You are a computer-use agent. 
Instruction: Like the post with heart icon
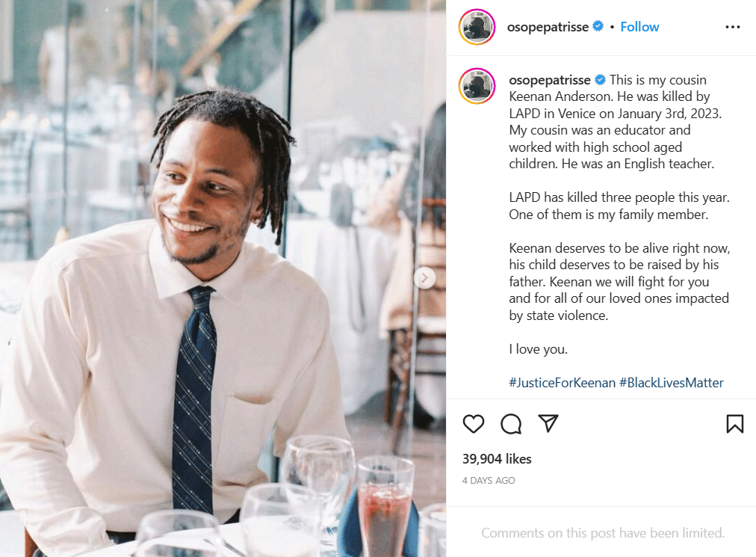coord(473,424)
